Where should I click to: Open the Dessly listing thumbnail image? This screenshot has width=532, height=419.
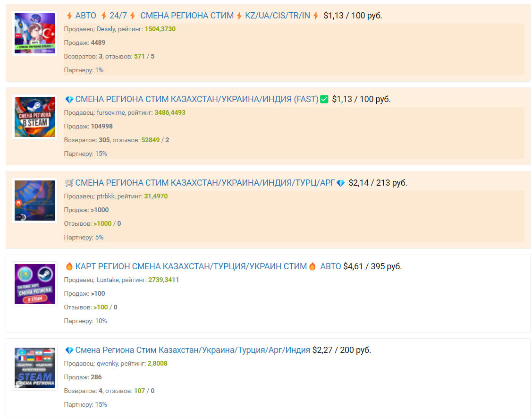34,33
